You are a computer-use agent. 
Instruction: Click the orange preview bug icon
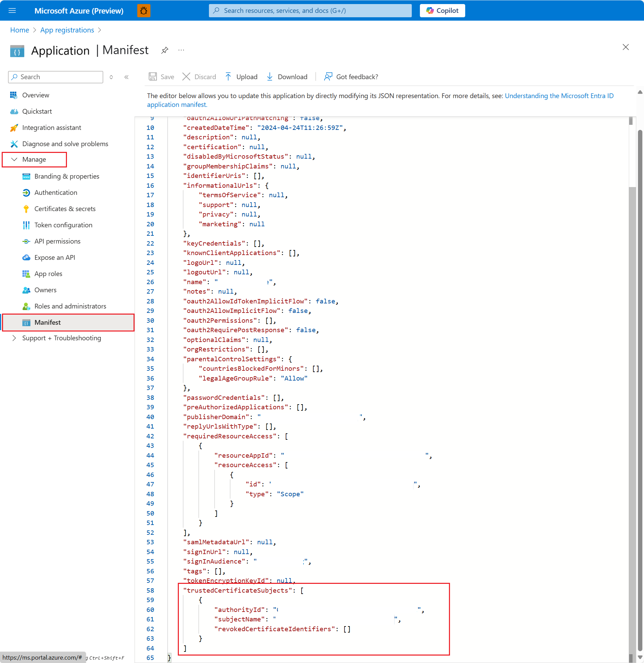tap(144, 10)
